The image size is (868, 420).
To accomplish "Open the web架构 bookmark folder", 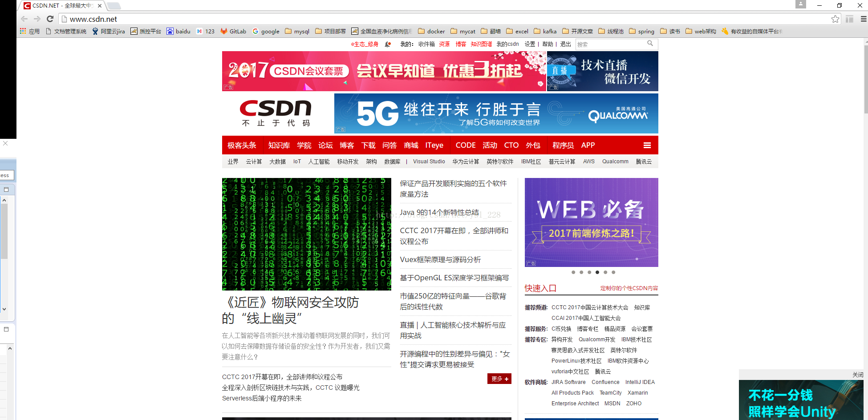I will [701, 31].
